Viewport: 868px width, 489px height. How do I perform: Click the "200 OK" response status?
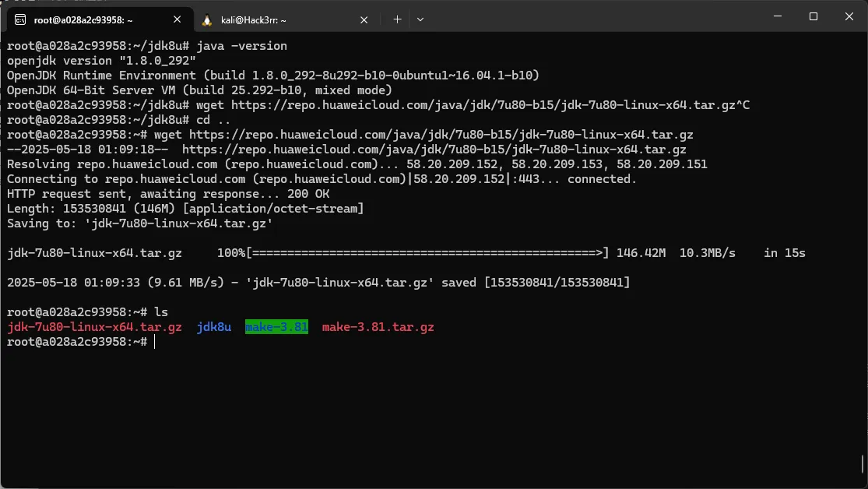point(308,194)
